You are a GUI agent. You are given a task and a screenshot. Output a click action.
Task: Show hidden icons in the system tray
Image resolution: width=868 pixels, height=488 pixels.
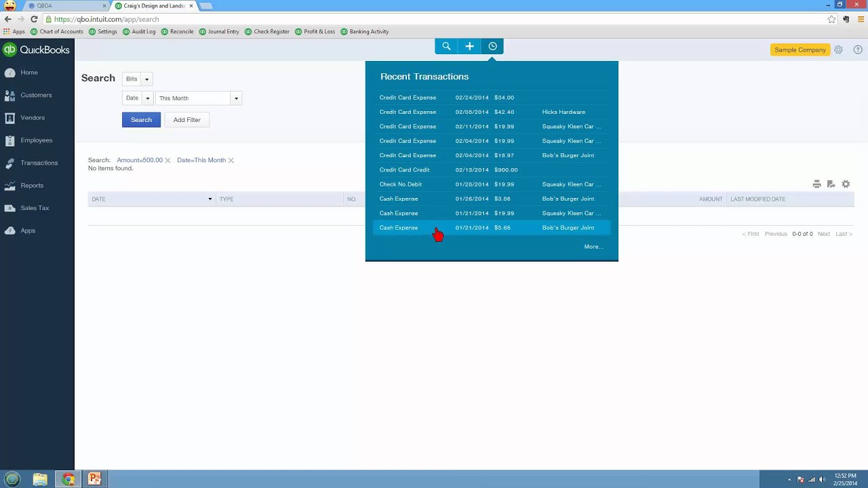[x=789, y=480]
